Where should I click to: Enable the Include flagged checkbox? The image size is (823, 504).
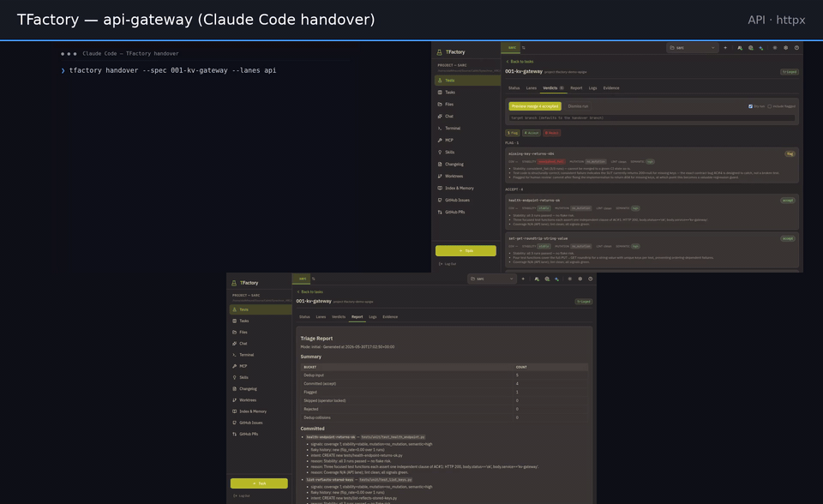(x=770, y=106)
